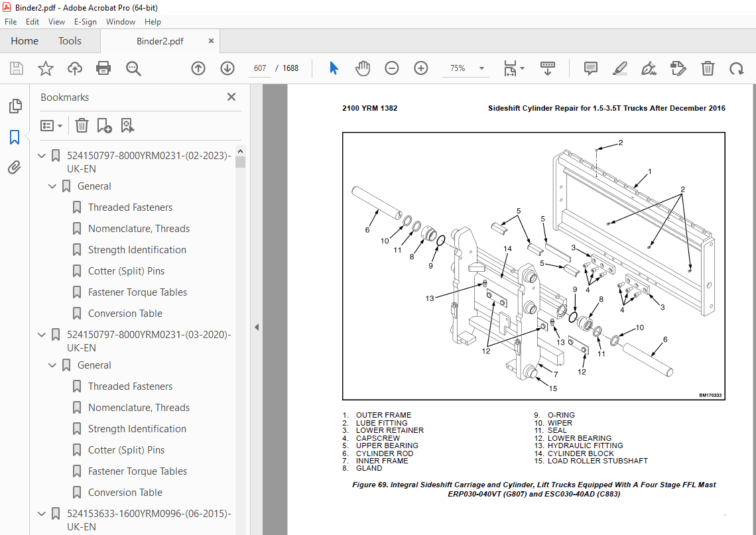
Task: Zoom out with minus button
Action: click(392, 68)
